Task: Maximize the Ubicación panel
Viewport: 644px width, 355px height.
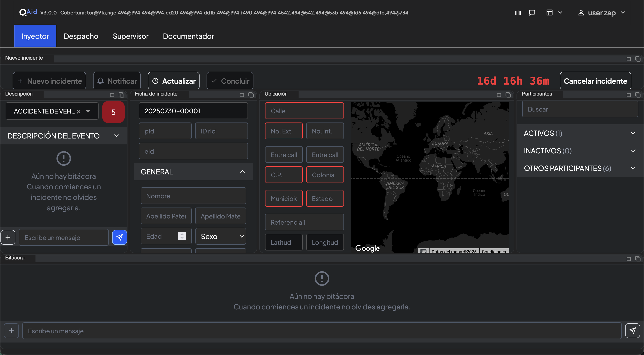Action: (499, 95)
